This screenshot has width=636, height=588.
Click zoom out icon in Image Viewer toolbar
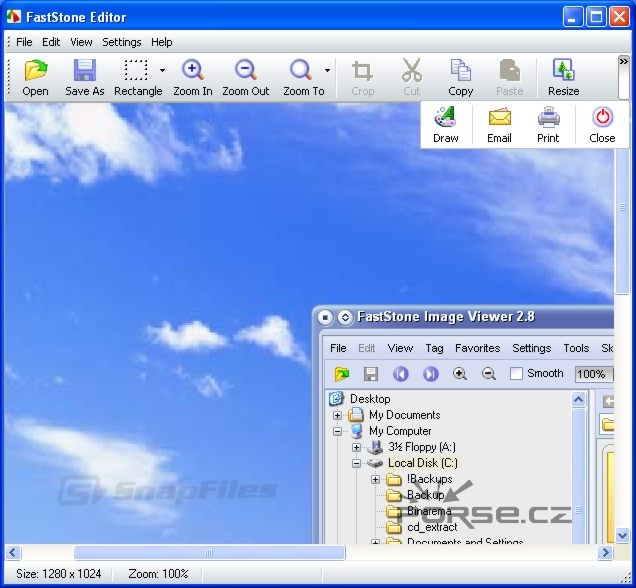489,373
